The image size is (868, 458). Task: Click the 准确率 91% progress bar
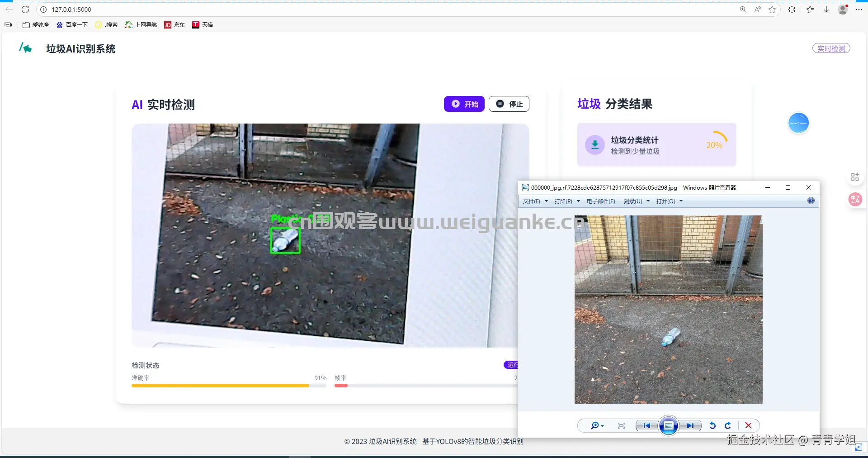228,386
